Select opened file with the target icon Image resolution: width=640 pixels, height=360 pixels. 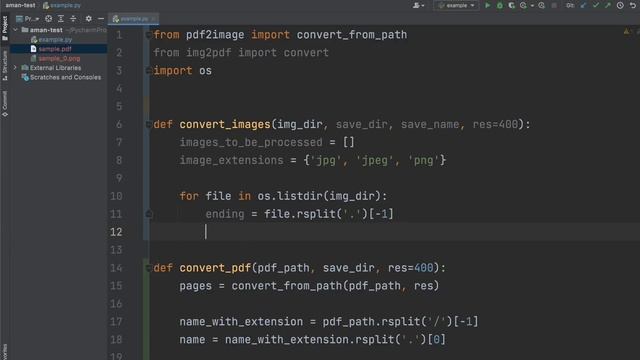pyautogui.click(x=49, y=19)
